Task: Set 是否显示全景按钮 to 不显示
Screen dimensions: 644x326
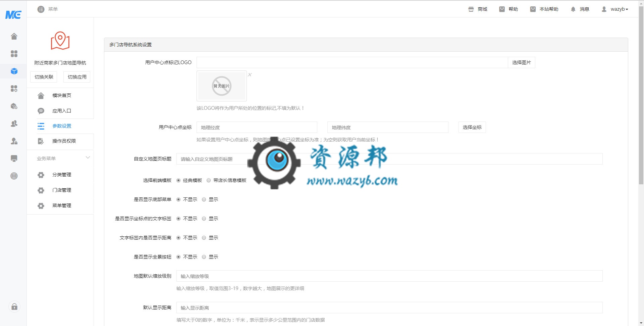Action: [x=178, y=257]
